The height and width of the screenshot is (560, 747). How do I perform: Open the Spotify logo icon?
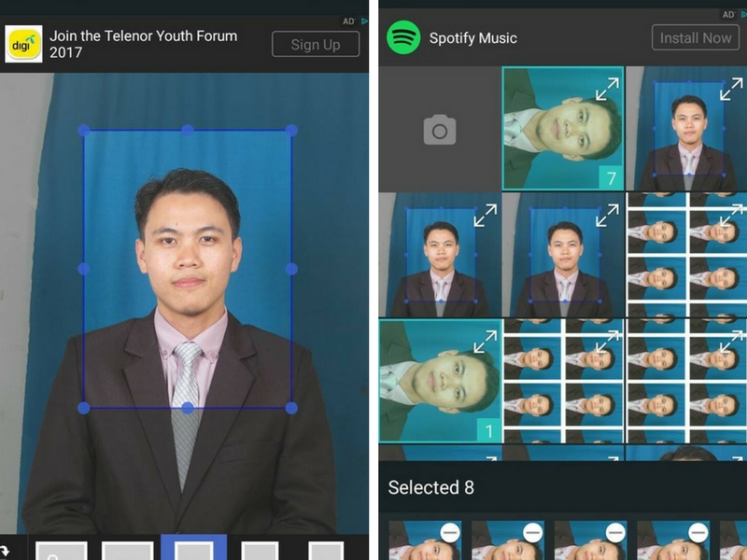point(403,37)
